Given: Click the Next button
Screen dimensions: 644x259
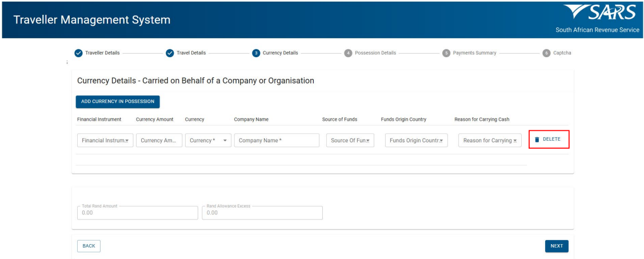Looking at the screenshot, I should (557, 246).
